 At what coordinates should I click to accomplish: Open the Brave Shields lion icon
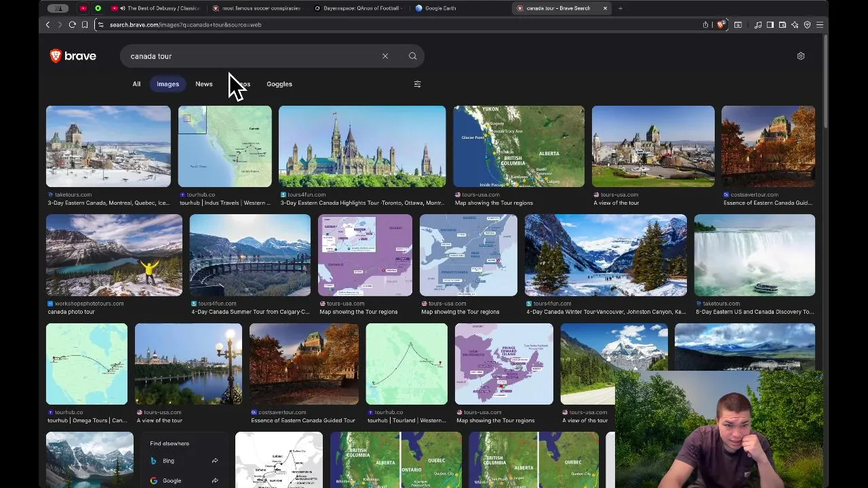pos(721,24)
